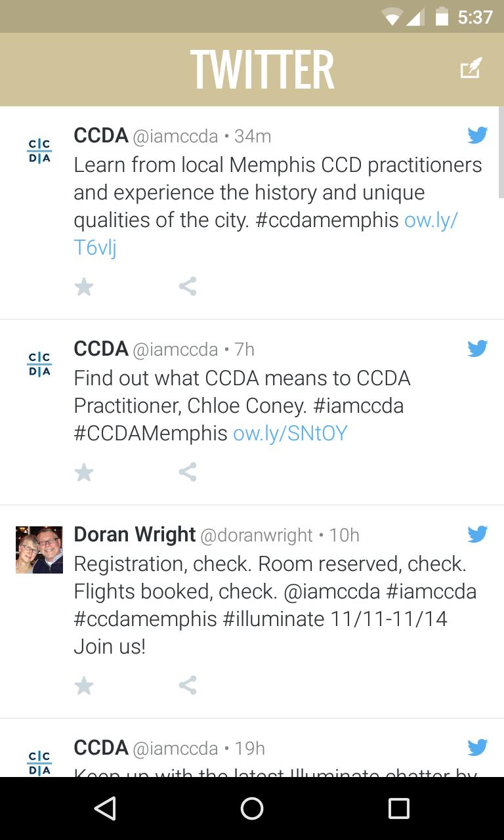Open the share icon under the Memphis practitioners tweet
Viewport: 504px width, 840px height.
[188, 286]
